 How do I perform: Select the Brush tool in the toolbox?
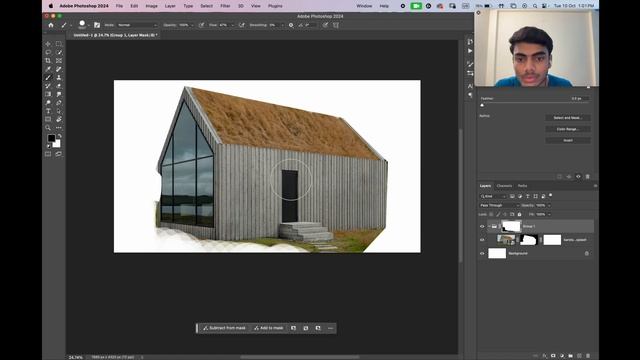[48, 78]
